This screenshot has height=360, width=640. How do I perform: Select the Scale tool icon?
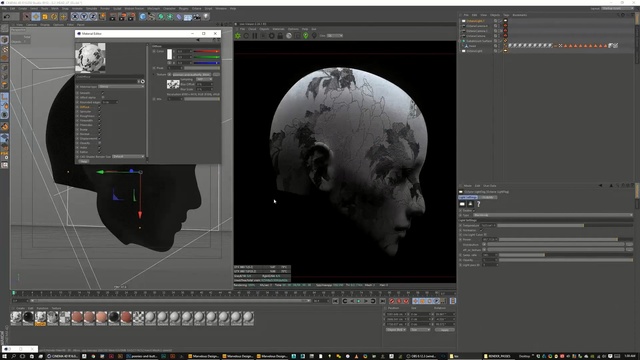click(45, 17)
